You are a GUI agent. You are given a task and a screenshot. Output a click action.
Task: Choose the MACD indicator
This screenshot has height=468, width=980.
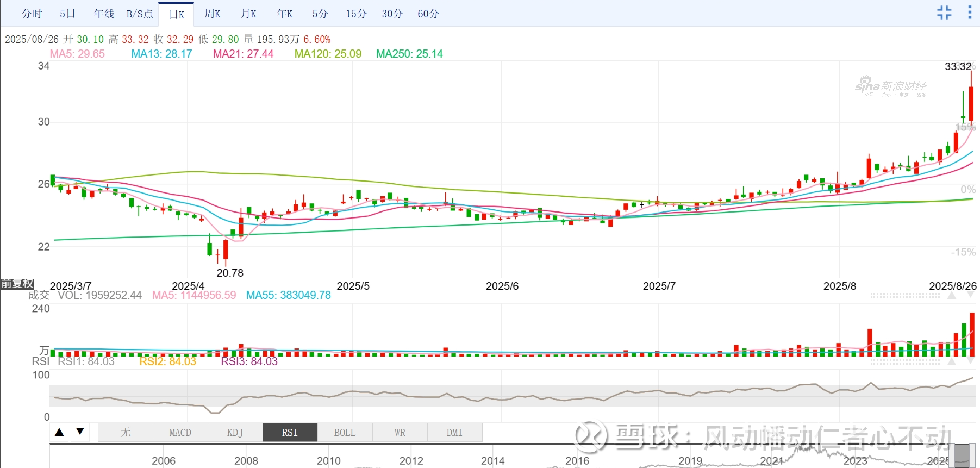[x=180, y=433]
